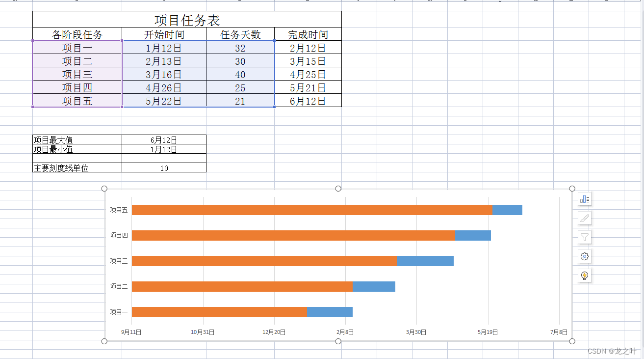The height and width of the screenshot is (359, 644).
Task: Open the chart elements button beside the chart
Action: [x=585, y=199]
